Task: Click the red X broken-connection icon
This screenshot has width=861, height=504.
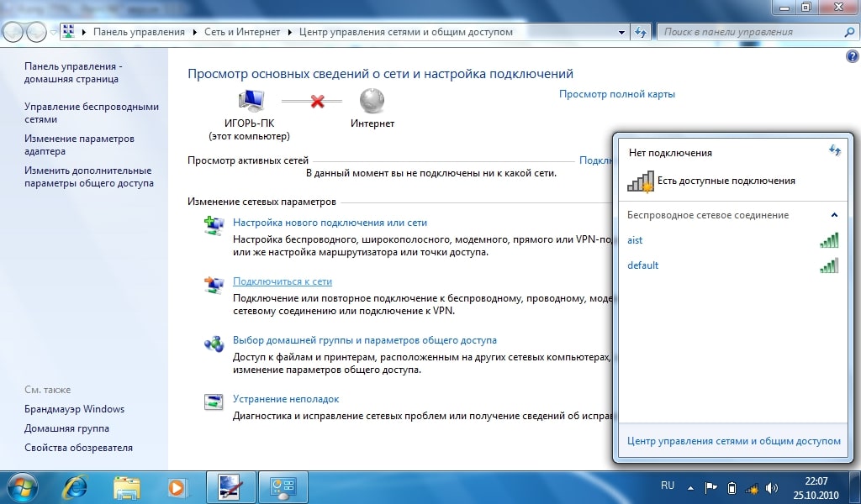Action: tap(317, 102)
